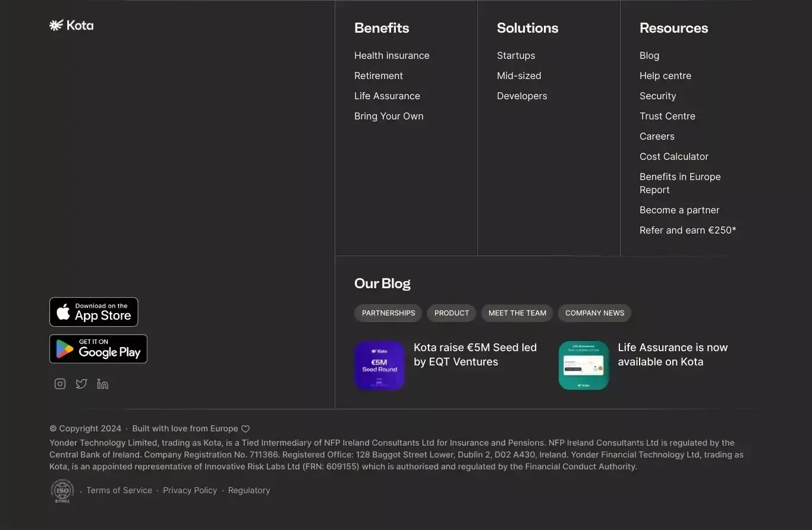This screenshot has width=812, height=530.
Task: Filter blog by Product tag
Action: point(452,313)
